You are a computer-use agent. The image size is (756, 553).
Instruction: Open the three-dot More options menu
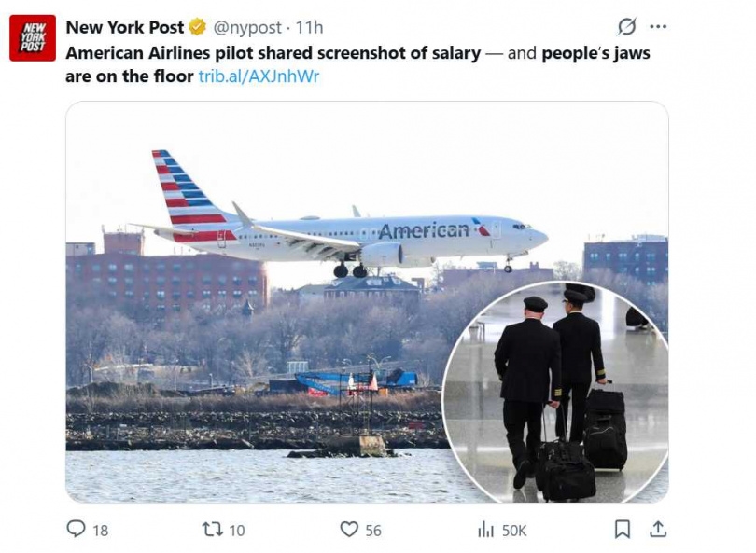coord(658,26)
